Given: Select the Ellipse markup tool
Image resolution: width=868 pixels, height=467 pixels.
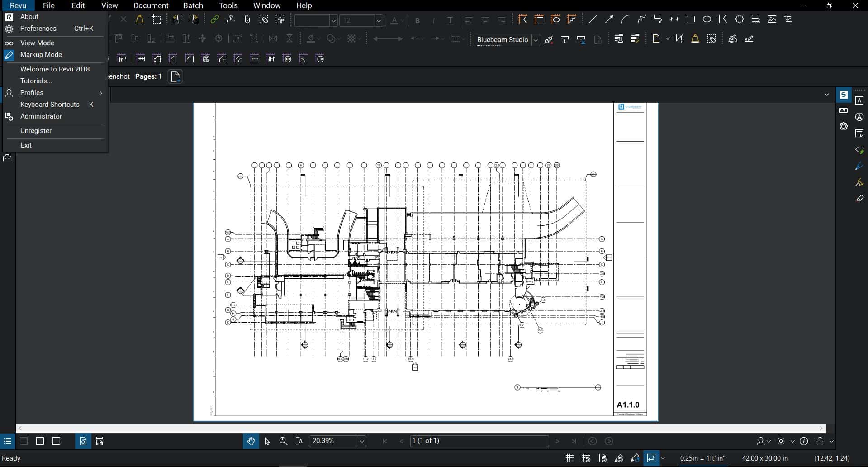Looking at the screenshot, I should click(707, 19).
